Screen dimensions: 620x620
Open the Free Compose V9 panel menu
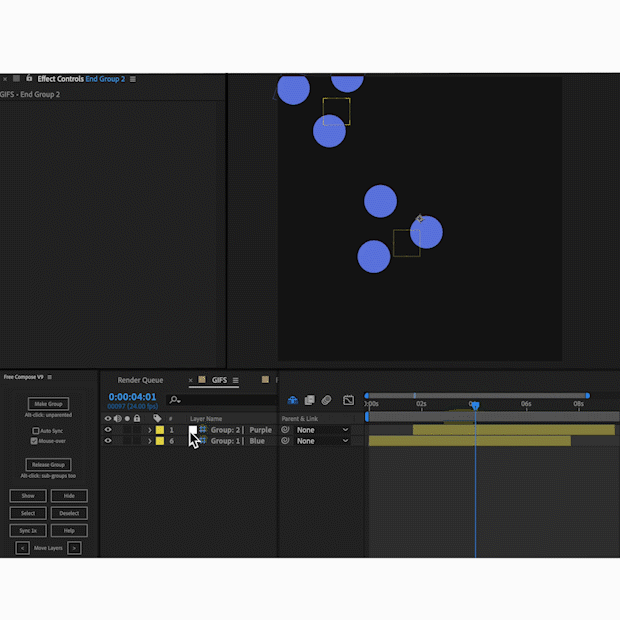(49, 377)
